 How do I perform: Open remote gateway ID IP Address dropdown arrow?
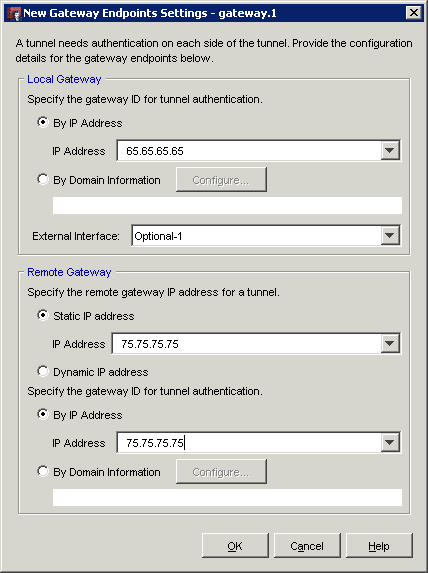pos(390,443)
